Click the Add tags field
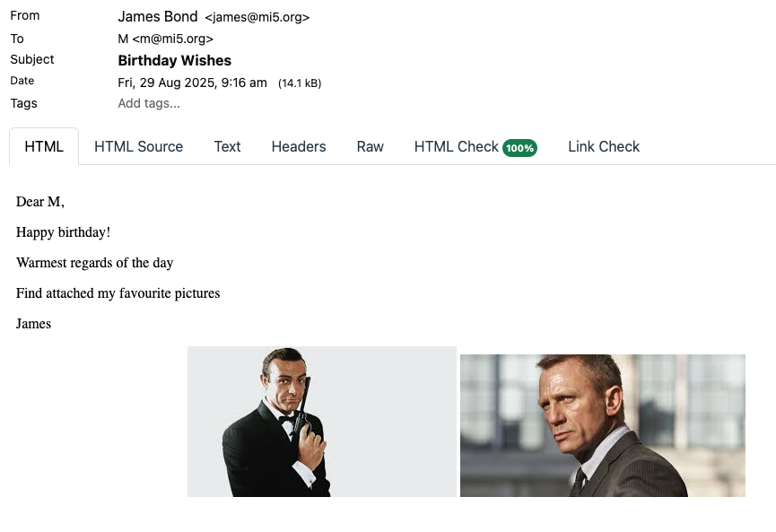 click(x=149, y=103)
